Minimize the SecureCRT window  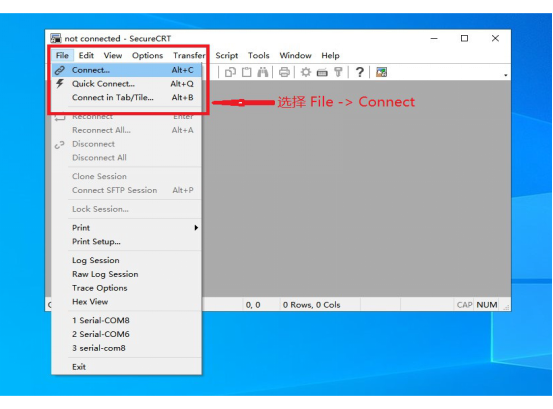pos(434,38)
